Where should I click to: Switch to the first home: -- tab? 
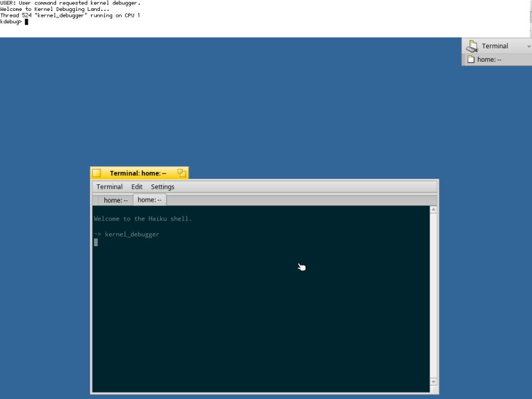[115, 200]
